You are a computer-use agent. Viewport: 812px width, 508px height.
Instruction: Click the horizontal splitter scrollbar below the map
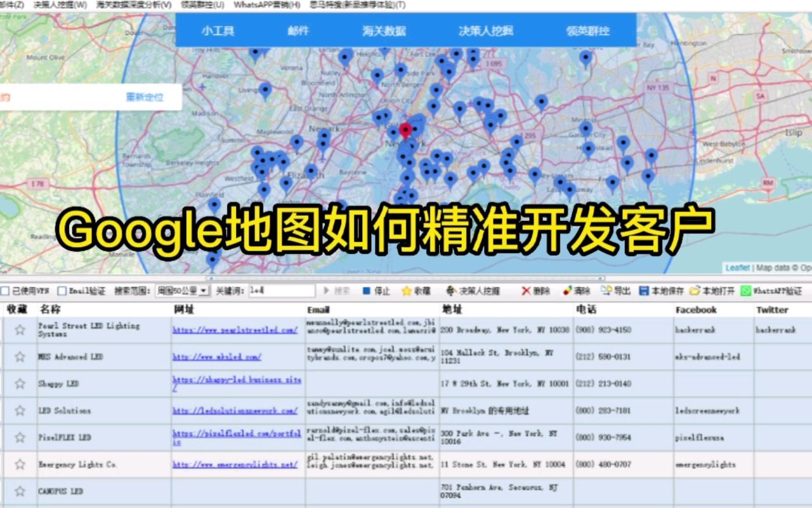coord(406,278)
